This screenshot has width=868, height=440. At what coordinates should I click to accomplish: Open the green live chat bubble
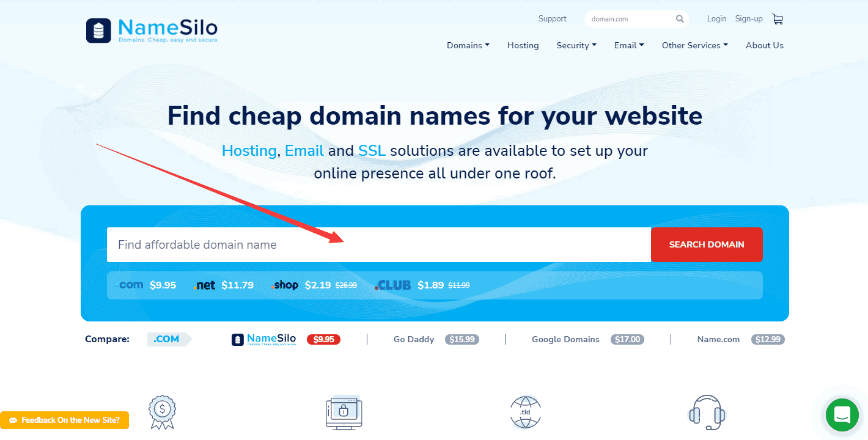[x=842, y=415]
